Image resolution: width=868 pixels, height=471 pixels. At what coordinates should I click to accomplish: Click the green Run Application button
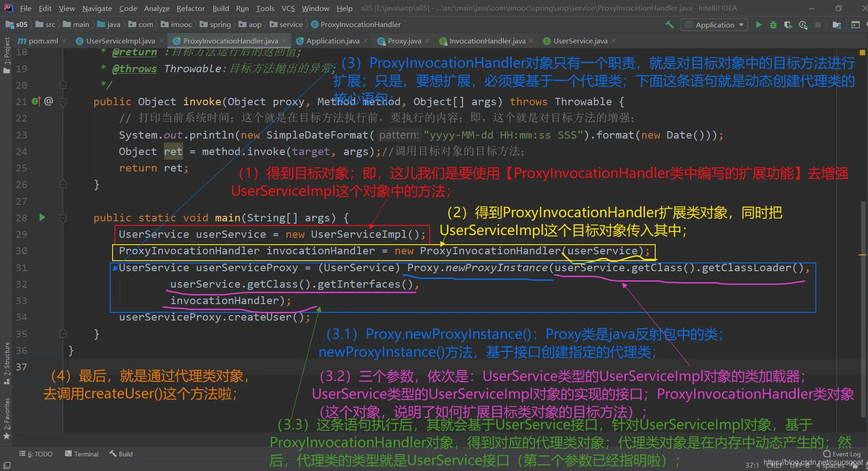coord(759,25)
